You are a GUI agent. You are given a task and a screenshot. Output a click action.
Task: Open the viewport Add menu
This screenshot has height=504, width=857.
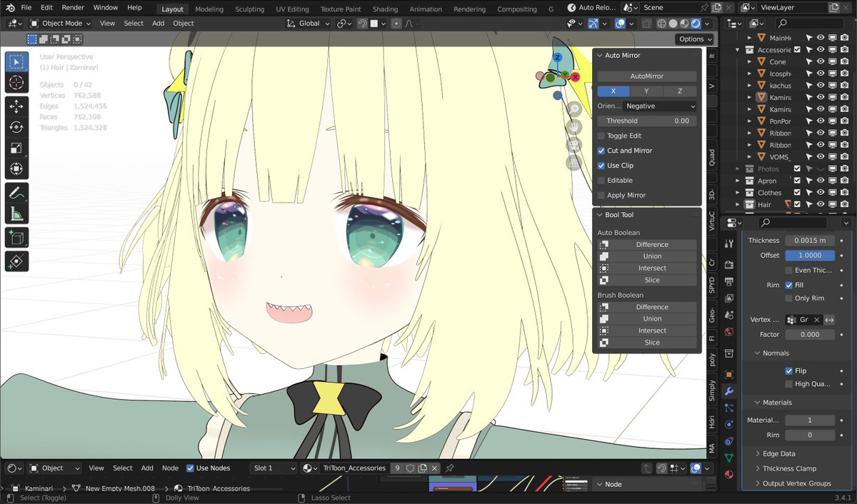click(x=158, y=23)
